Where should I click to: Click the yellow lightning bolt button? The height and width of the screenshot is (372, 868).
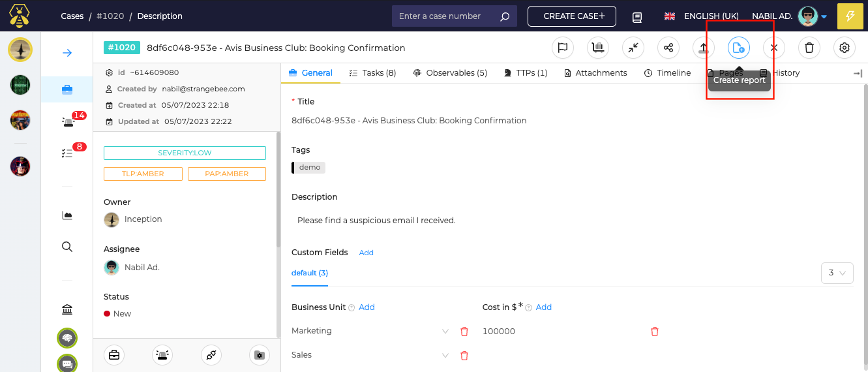coord(850,16)
